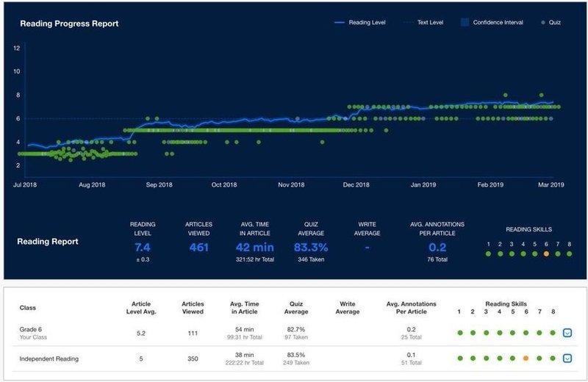This screenshot has height=382, width=588.
Task: Click skill 8 dot in Grade 6 row
Action: point(553,333)
